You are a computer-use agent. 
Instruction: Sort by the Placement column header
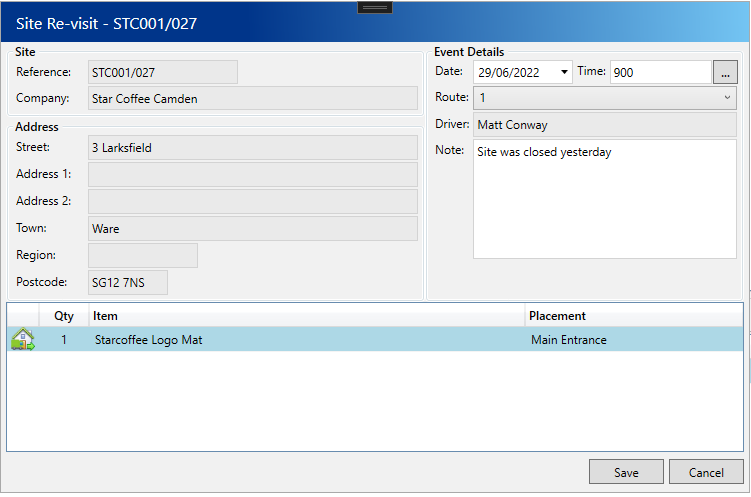click(633, 316)
